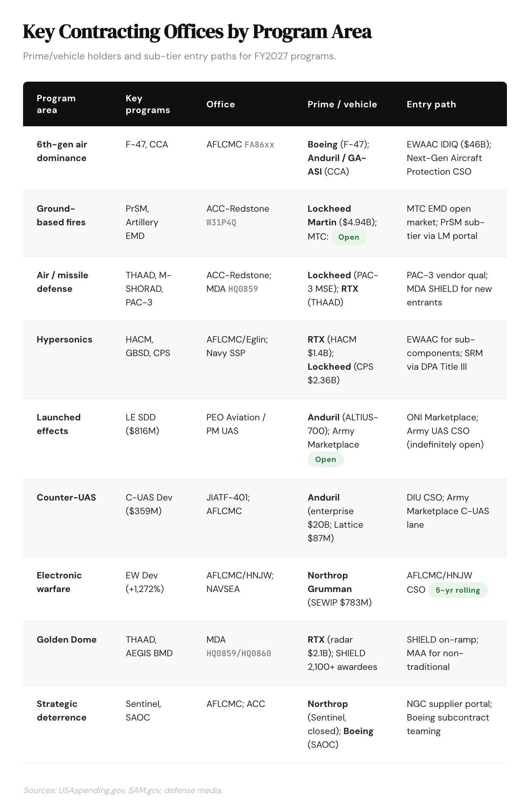Screen dimensions: 530x812
Task: Click Northrop Grumman in the Electronic warfare row
Action: (330, 582)
